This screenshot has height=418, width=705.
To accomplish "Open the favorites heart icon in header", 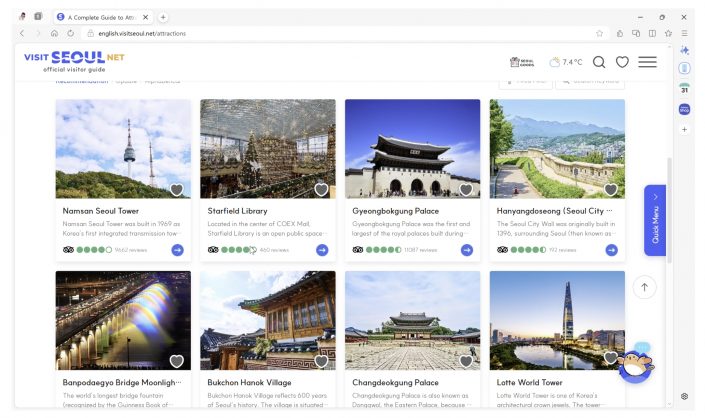I will coord(622,62).
